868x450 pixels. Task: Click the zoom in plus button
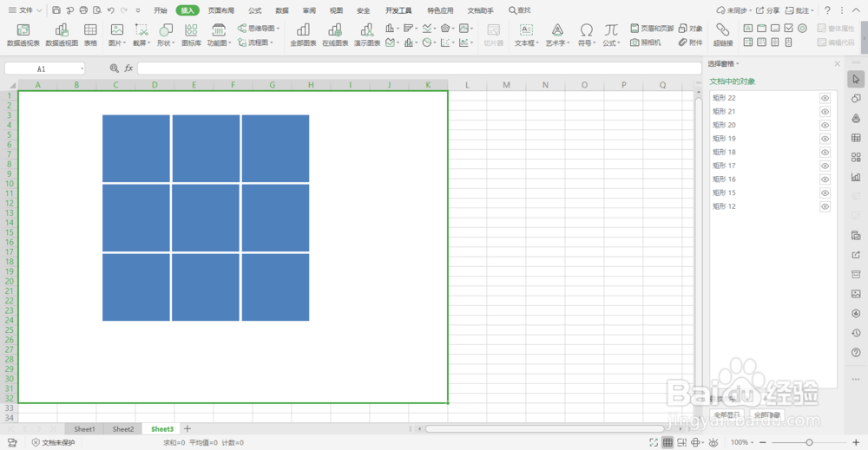click(856, 442)
